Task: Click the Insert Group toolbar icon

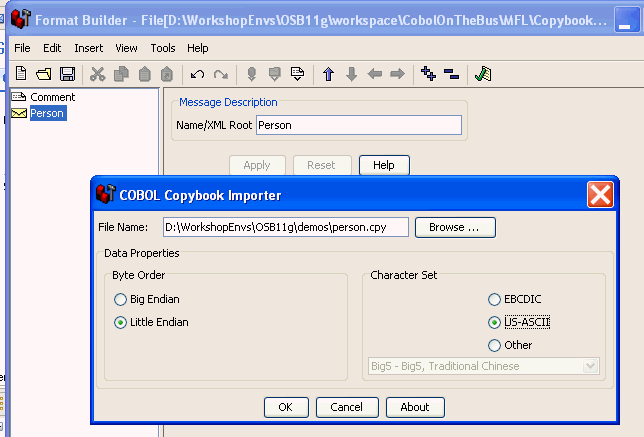Action: 274,74
